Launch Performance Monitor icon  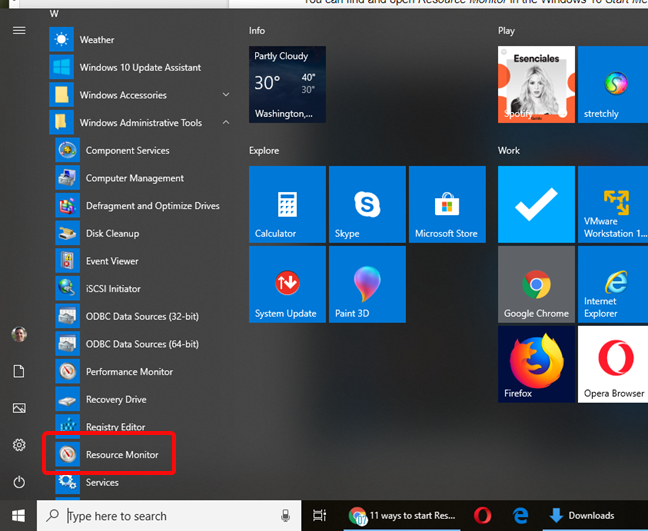coord(67,371)
